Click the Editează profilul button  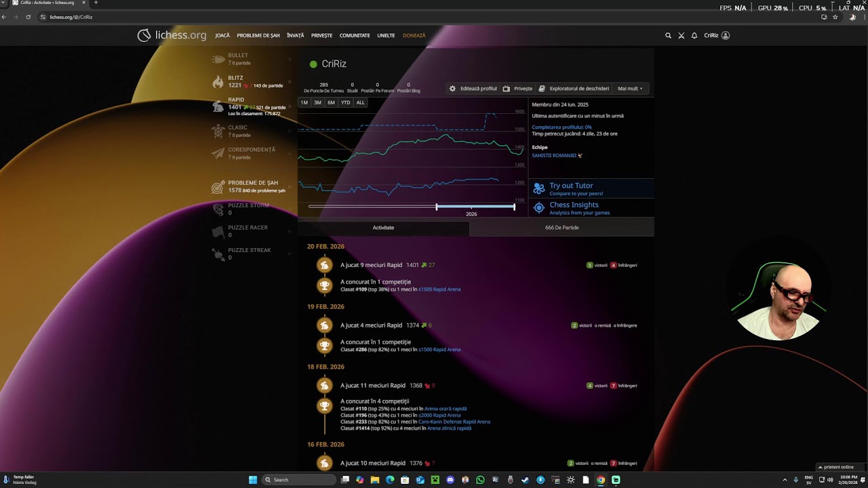(473, 89)
